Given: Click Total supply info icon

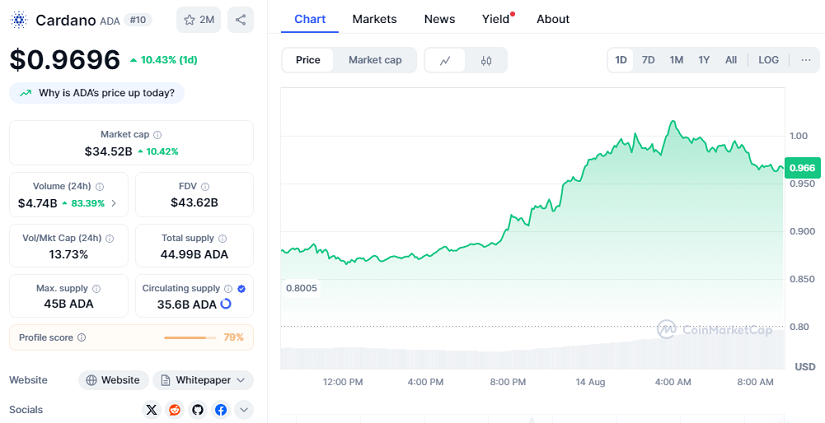Looking at the screenshot, I should pyautogui.click(x=223, y=238).
